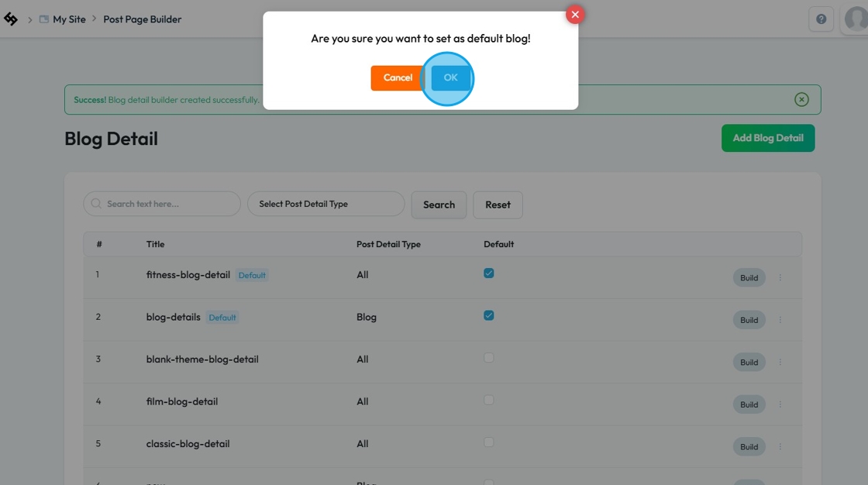Uncheck default for fitness-blog-detail
Image resolution: width=868 pixels, height=485 pixels.
tap(488, 273)
